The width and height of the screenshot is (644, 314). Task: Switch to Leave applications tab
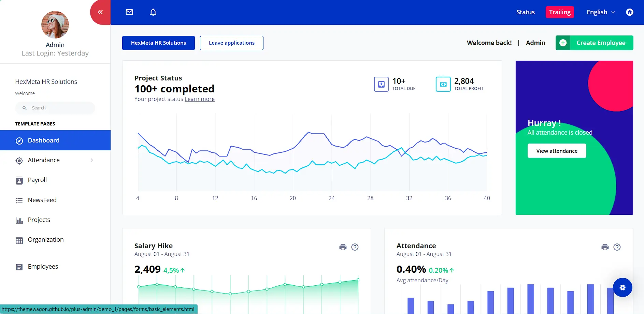coord(231,43)
